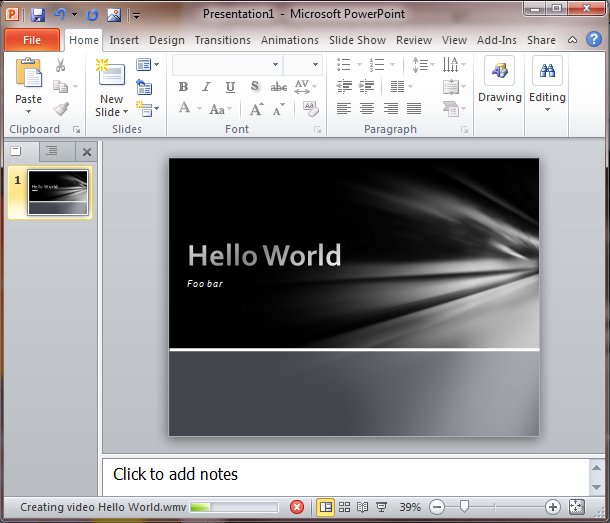The height and width of the screenshot is (523, 610).
Task: Click Fit slide to window icon
Action: click(578, 507)
